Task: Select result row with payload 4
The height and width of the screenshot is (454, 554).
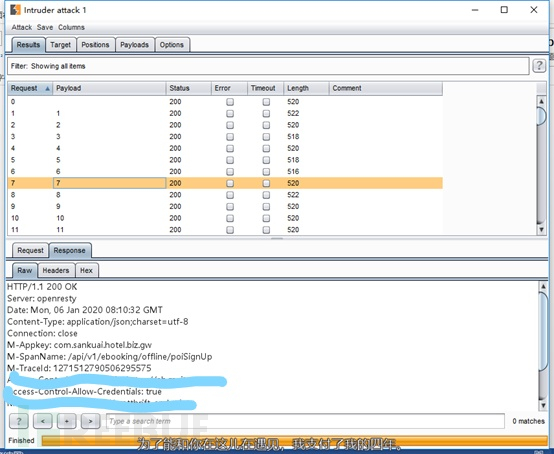Action: coord(225,148)
